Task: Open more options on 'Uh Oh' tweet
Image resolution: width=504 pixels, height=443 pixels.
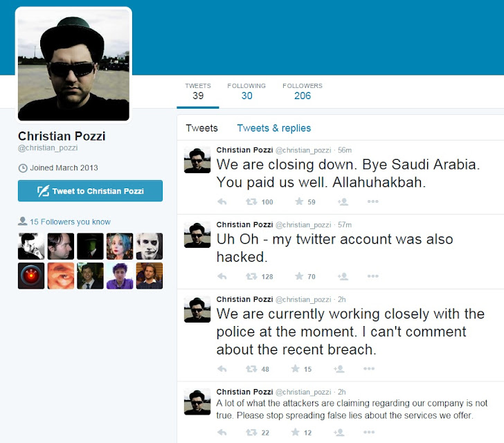Action: [373, 276]
